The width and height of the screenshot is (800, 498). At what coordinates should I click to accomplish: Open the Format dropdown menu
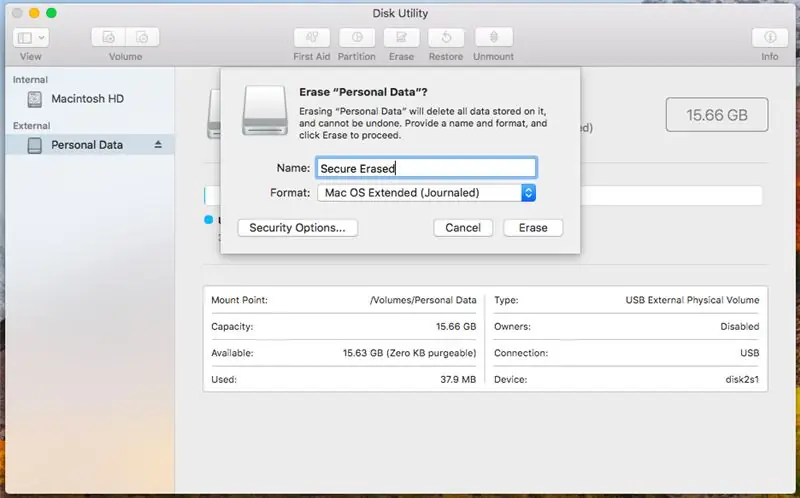pyautogui.click(x=427, y=193)
